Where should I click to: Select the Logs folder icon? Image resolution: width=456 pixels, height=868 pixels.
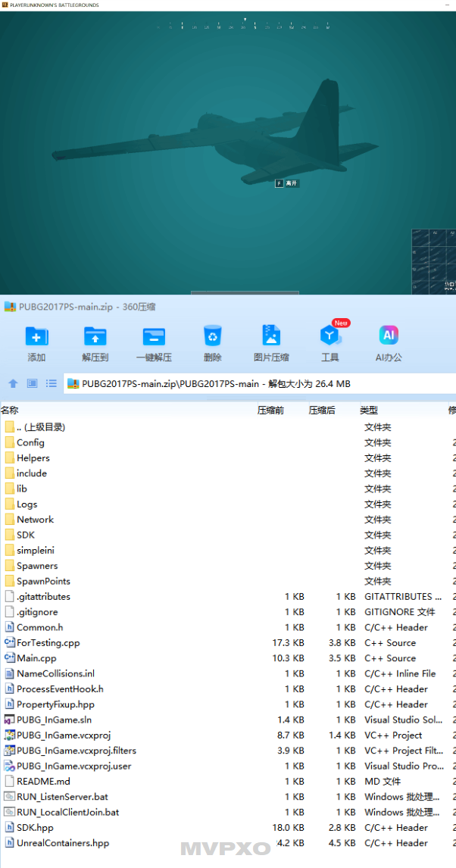(x=9, y=504)
